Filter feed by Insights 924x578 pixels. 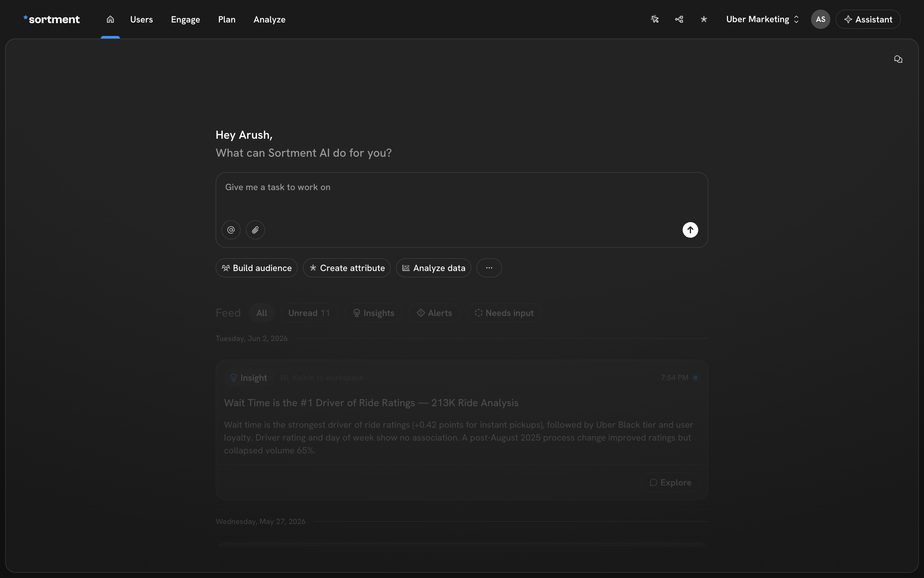click(x=373, y=313)
